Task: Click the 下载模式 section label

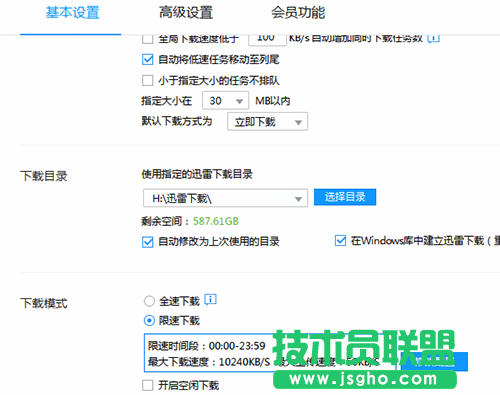Action: pos(44,303)
